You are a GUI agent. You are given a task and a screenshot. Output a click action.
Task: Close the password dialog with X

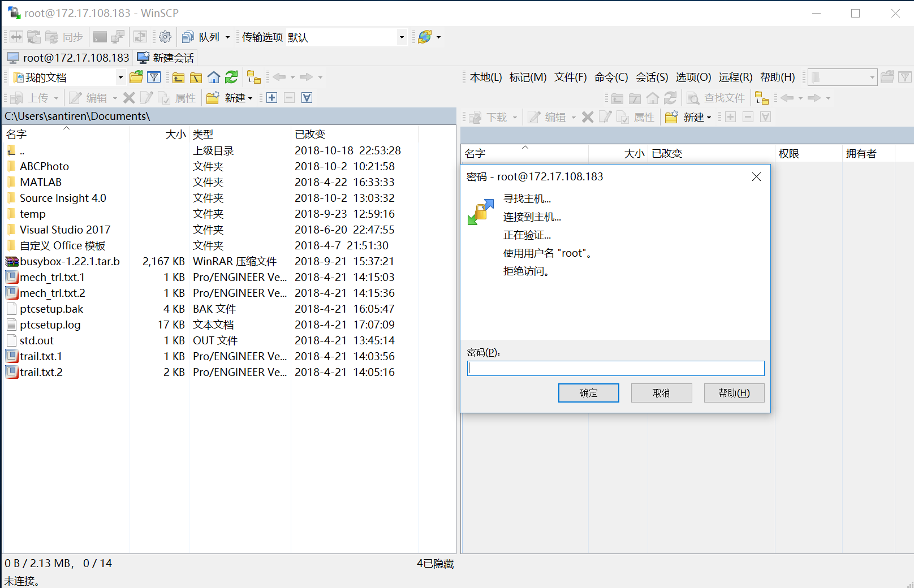click(x=756, y=177)
